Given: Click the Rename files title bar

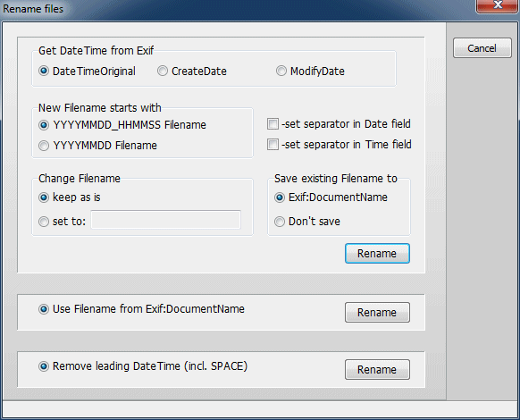Looking at the screenshot, I should click(232, 9).
